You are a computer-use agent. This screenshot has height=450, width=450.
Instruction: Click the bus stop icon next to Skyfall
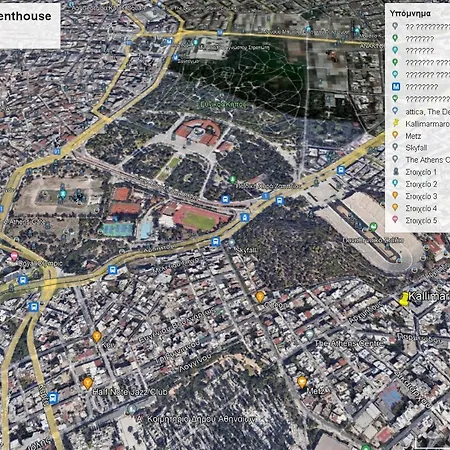tap(216, 241)
